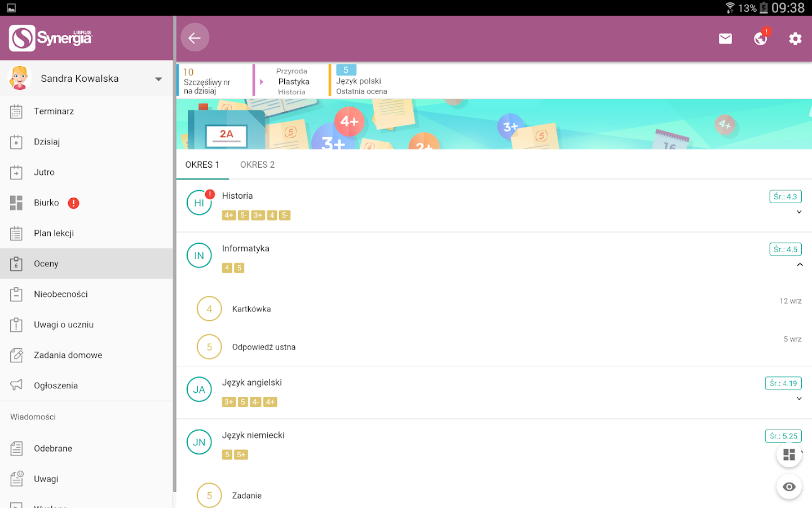Open Zadania domowe in the sidebar

click(87, 355)
